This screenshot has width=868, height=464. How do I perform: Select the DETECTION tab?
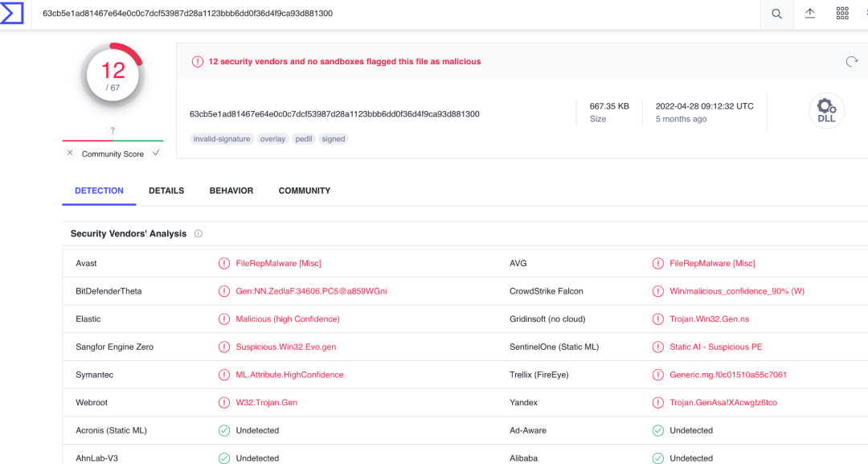click(x=99, y=191)
